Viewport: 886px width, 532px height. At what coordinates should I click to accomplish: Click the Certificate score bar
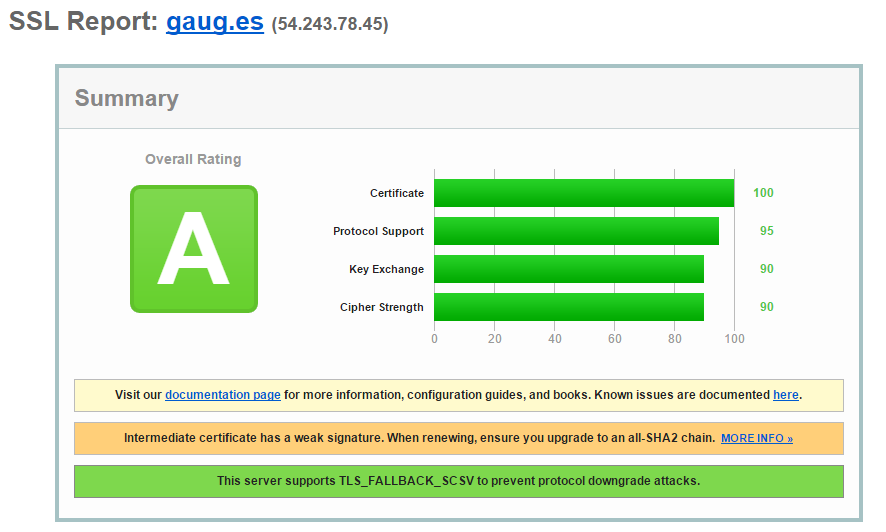pyautogui.click(x=583, y=193)
